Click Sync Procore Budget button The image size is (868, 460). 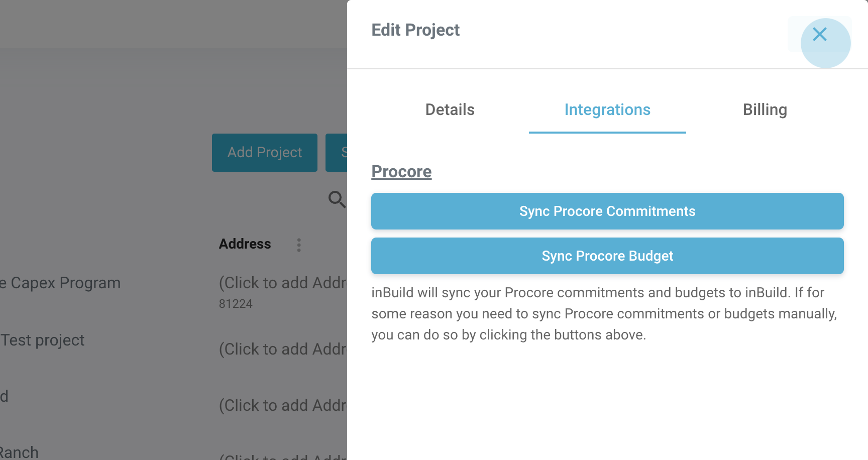point(607,256)
